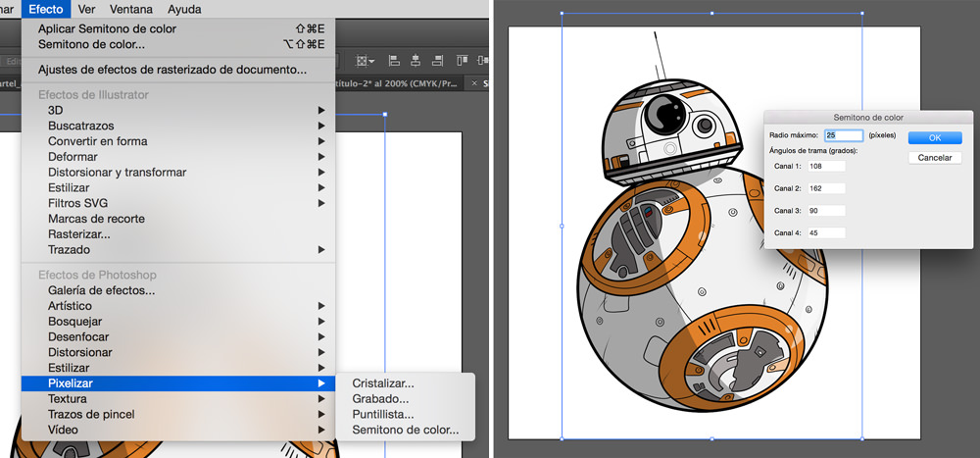Expand Estilizar under Efectos de Illustrator
This screenshot has height=458, width=980.
click(178, 187)
